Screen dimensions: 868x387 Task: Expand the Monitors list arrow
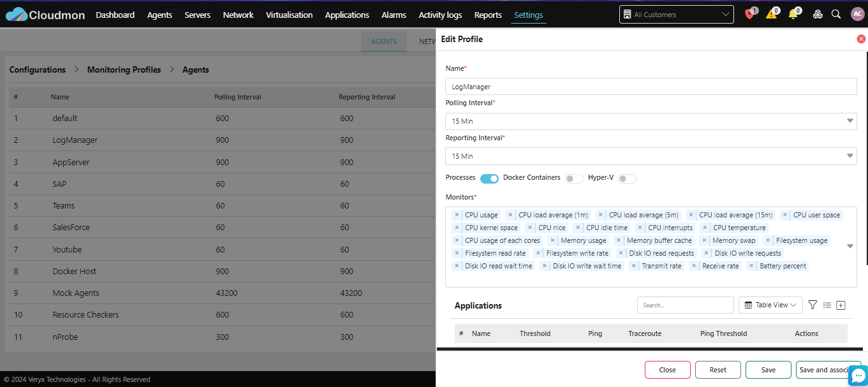pyautogui.click(x=850, y=246)
